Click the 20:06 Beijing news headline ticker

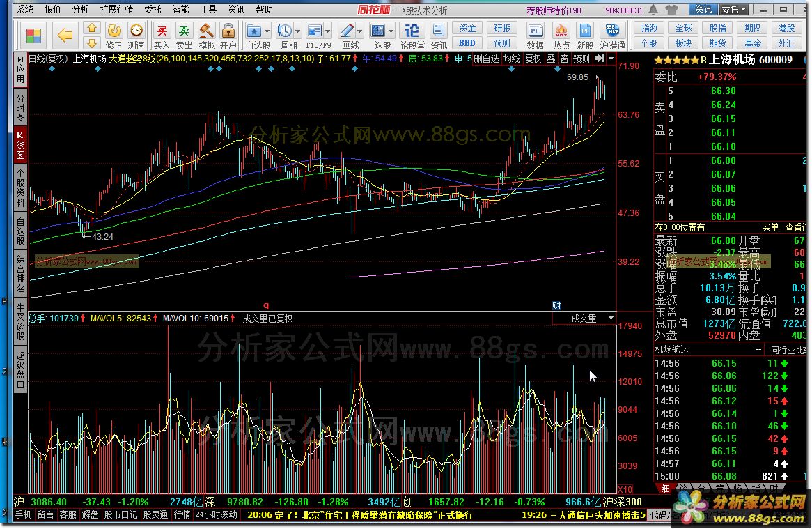pyautogui.click(x=360, y=515)
